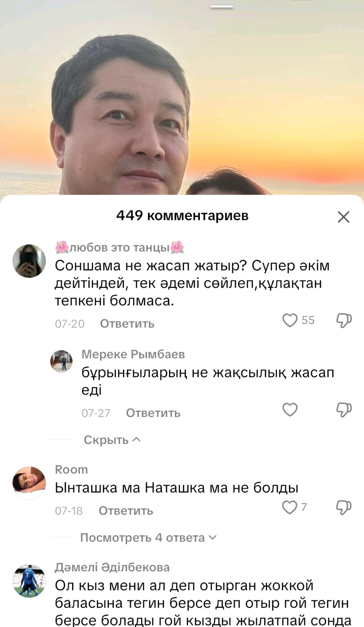The width and height of the screenshot is (364, 627).
Task: Open Мереке Рымбаев username link
Action: [x=133, y=354]
